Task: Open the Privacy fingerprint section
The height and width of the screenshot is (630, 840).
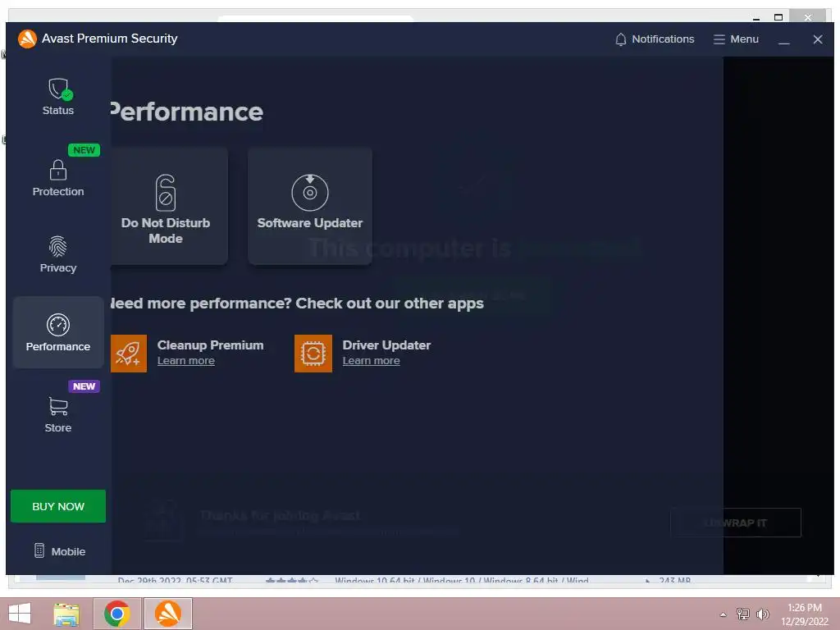Action: (58, 254)
